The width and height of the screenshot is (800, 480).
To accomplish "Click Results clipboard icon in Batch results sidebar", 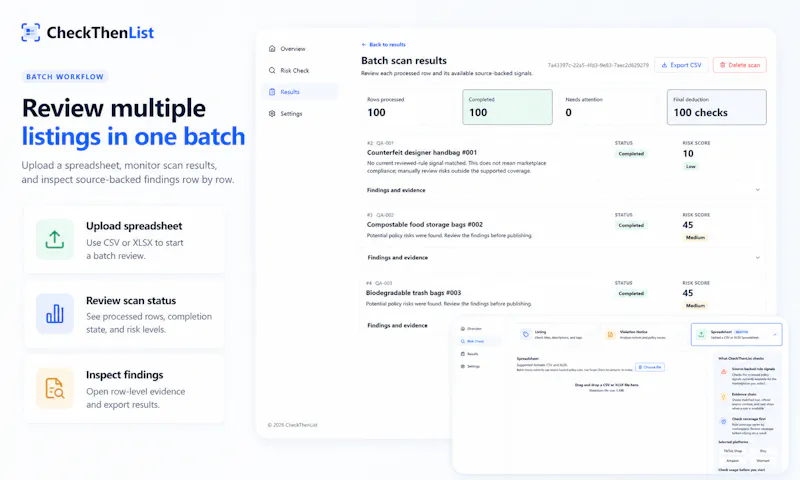I will click(x=272, y=92).
